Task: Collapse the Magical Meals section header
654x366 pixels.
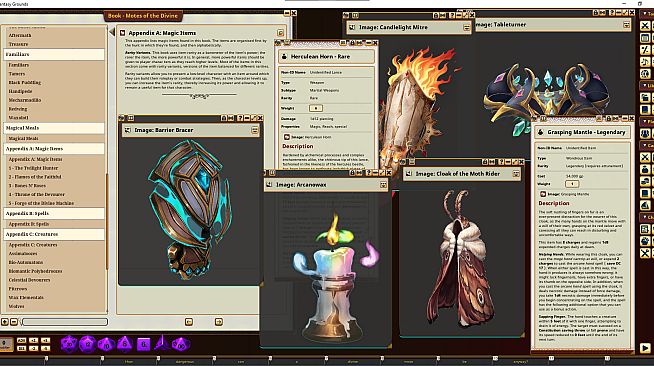Action: pos(54,128)
